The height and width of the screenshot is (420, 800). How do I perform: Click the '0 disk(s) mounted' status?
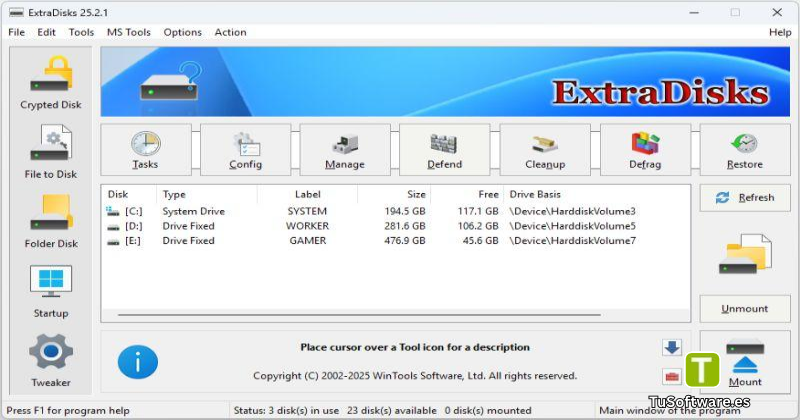(488, 410)
